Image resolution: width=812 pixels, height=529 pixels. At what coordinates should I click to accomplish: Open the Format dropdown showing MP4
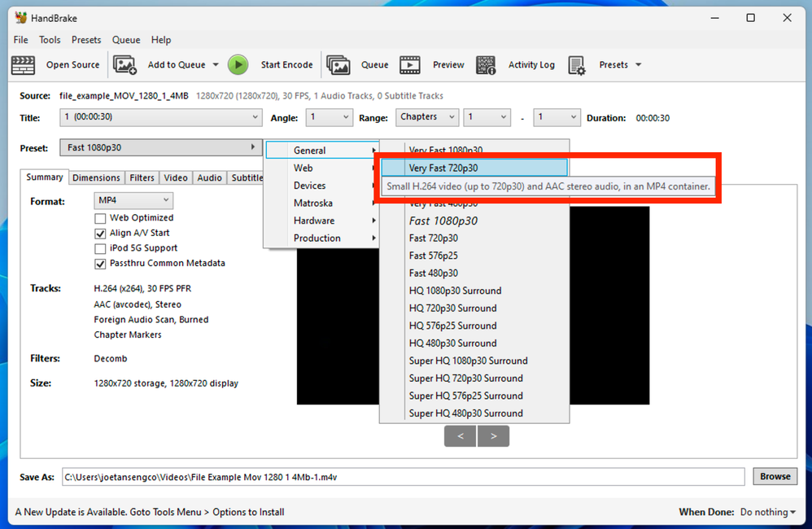pyautogui.click(x=133, y=200)
